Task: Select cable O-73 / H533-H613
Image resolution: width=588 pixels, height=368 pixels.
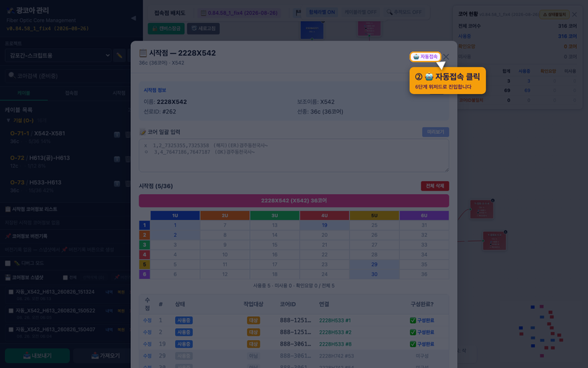Action: click(x=36, y=182)
